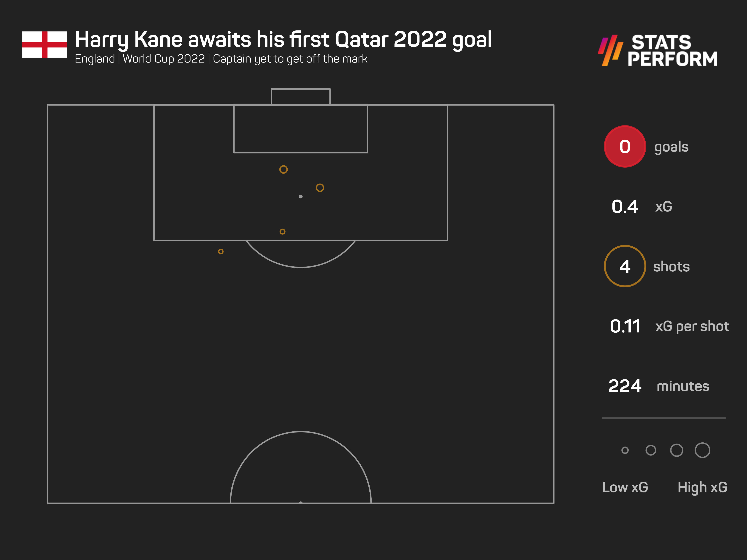Select the red zero goals circle
The width and height of the screenshot is (747, 560).
[625, 147]
